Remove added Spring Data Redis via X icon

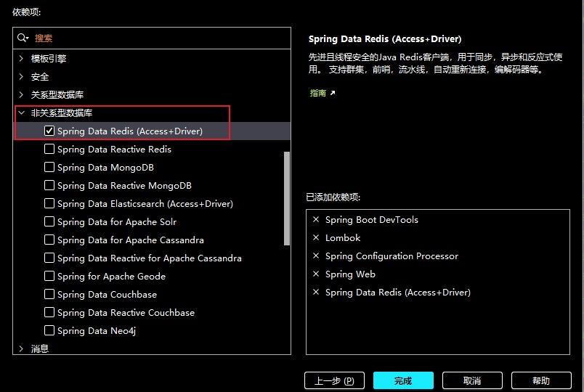click(x=316, y=293)
